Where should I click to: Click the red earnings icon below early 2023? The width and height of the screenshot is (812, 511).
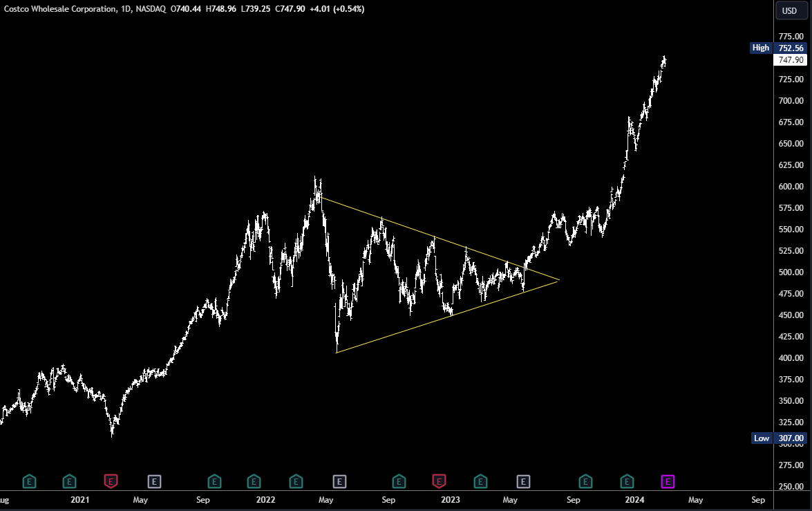point(437,481)
